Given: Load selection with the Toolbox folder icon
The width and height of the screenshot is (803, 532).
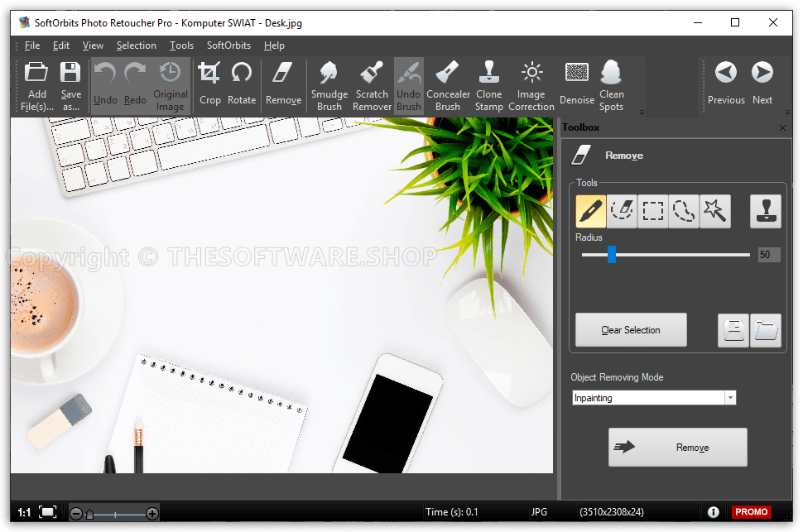Looking at the screenshot, I should pos(765,330).
